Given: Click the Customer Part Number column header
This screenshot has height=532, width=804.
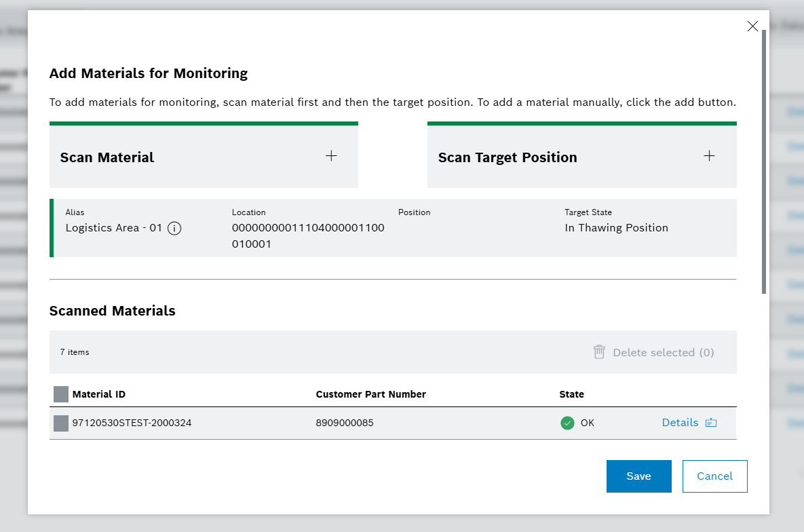Looking at the screenshot, I should click(370, 394).
